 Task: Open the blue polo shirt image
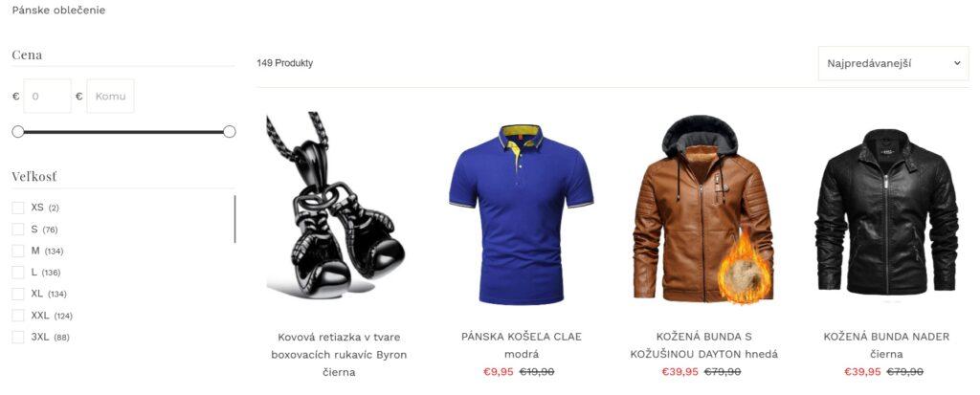[x=522, y=213]
